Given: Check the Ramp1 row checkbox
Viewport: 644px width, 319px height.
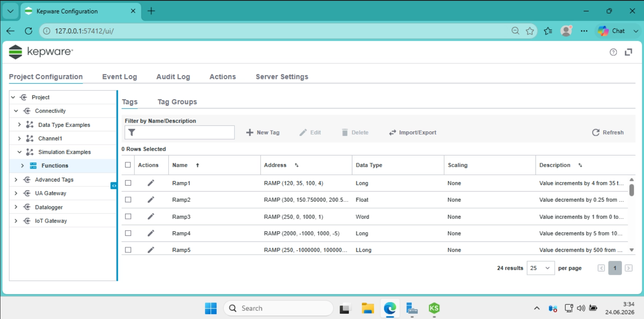Looking at the screenshot, I should 128,183.
